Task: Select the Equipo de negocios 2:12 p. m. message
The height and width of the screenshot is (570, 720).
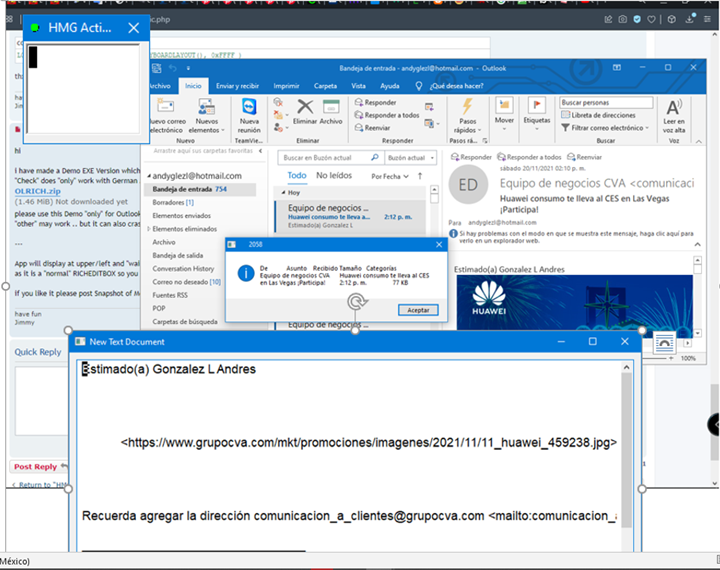Action: pos(350,216)
